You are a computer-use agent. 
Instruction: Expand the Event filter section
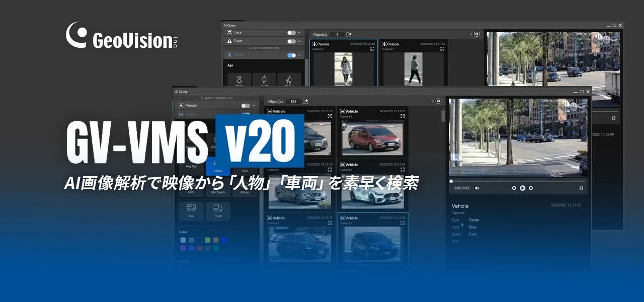300,41
